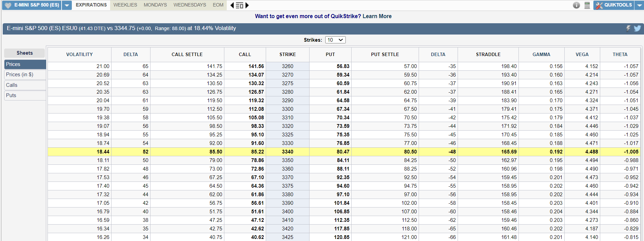The width and height of the screenshot is (644, 241).
Task: Click the STRIKE column header
Action: pyautogui.click(x=288, y=54)
